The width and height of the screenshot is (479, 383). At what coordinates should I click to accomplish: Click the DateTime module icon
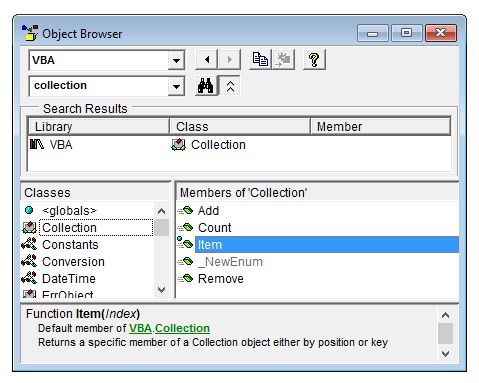tap(29, 278)
